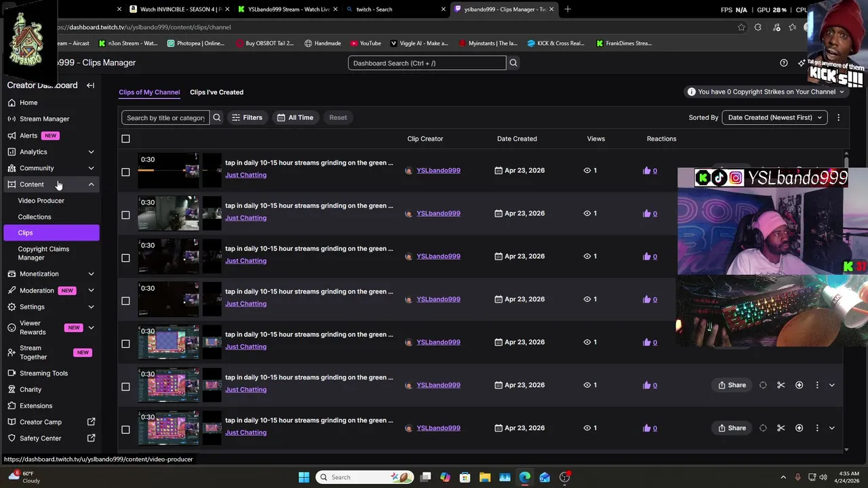868x488 pixels.
Task: Tick the checkbox of the first clip row
Action: [x=125, y=172]
